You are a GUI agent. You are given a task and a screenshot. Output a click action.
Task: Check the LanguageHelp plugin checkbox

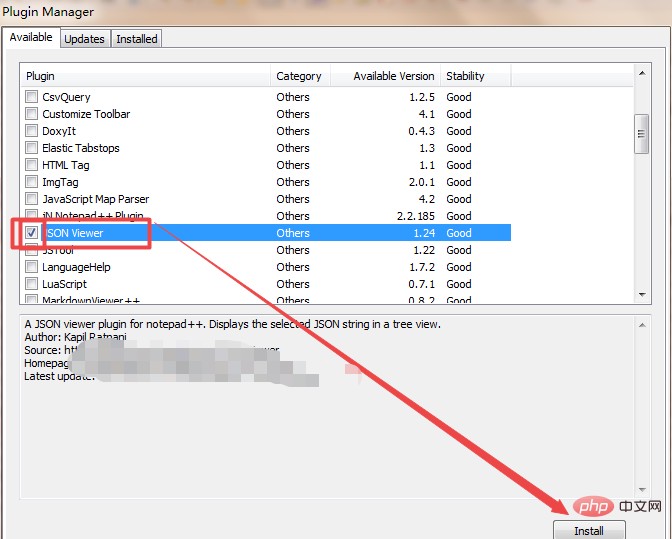[33, 267]
